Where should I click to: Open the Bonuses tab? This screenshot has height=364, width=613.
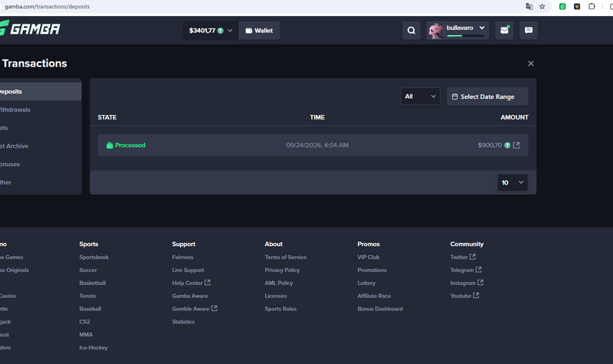pos(41,164)
